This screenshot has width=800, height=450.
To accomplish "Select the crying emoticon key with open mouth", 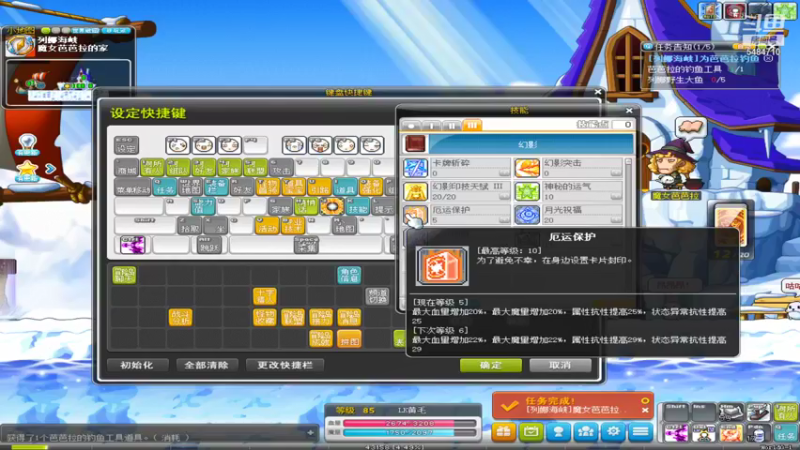I will pos(320,145).
